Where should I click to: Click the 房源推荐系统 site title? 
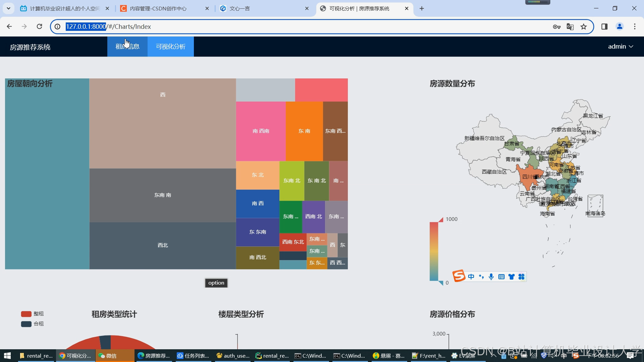30,47
